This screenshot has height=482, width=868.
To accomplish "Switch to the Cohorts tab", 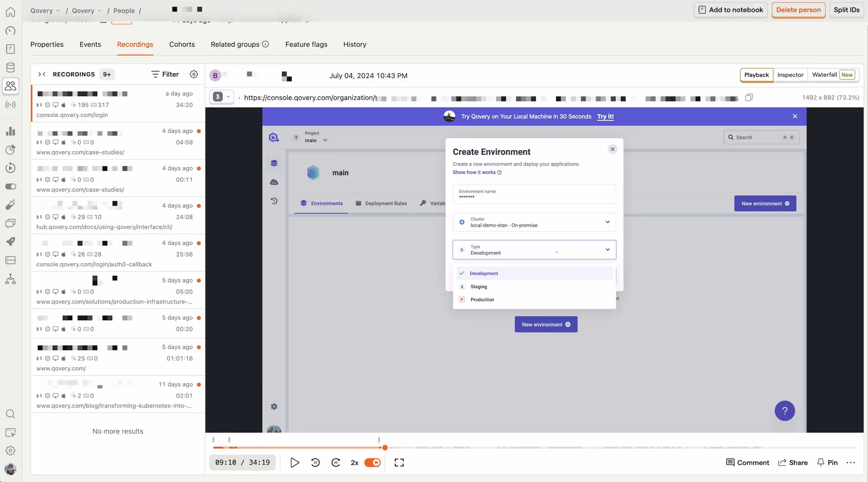I will pos(182,44).
